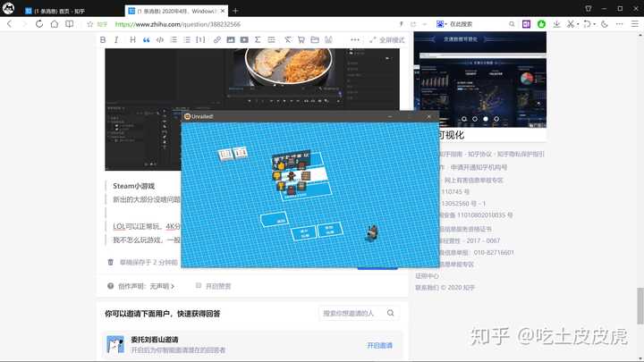Go back with the browser back arrow
644x362 pixels.
(10, 24)
